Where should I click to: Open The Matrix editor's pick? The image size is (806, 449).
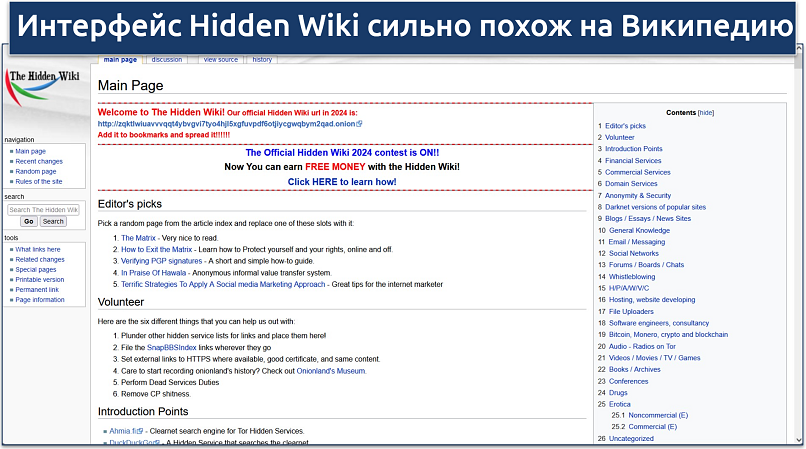tap(140, 238)
